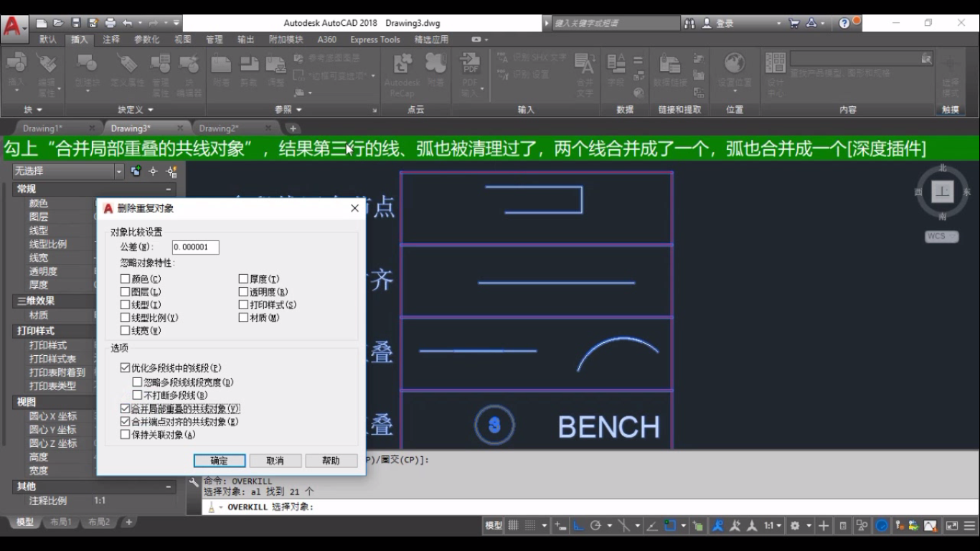
Task: Toggle grid display icon in status bar
Action: pyautogui.click(x=513, y=526)
